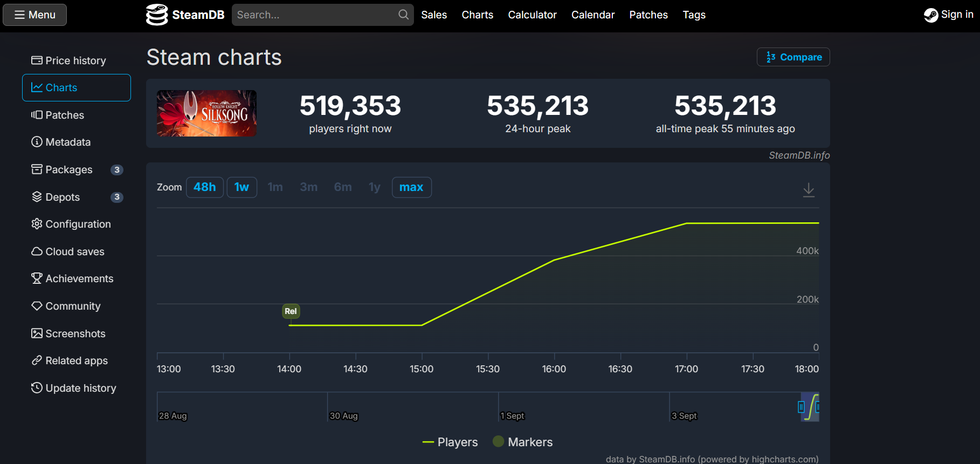Open the Tags nav item

pos(694,15)
